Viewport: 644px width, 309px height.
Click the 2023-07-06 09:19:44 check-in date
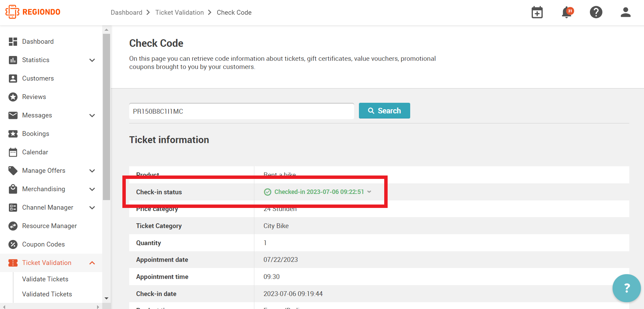(x=293, y=294)
